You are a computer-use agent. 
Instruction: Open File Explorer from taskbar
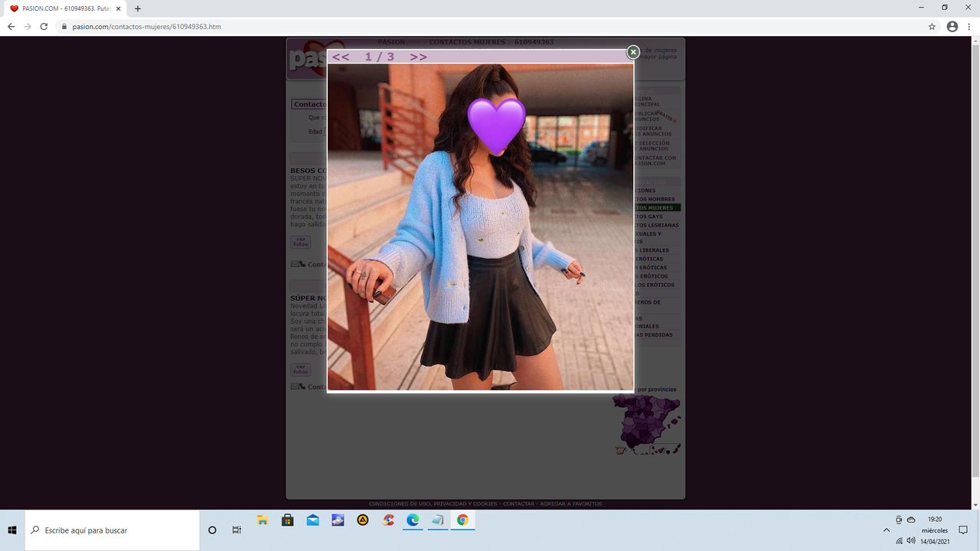click(x=263, y=520)
